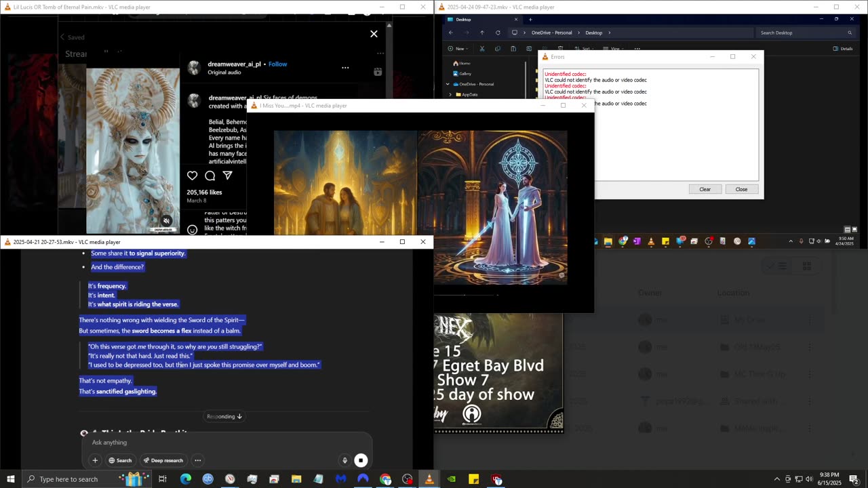Open the clock showing 9:38 PM
The image size is (868, 488).
[829, 479]
